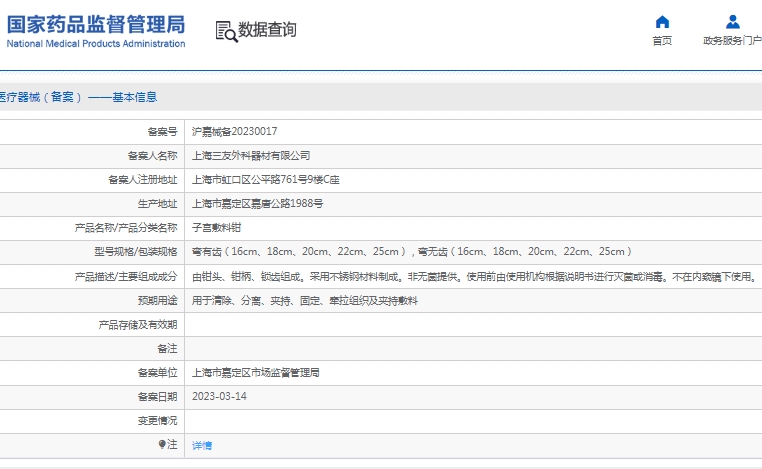Click the 医疗器械（备案）——基本信息 header
The image size is (762, 469).
click(x=78, y=97)
